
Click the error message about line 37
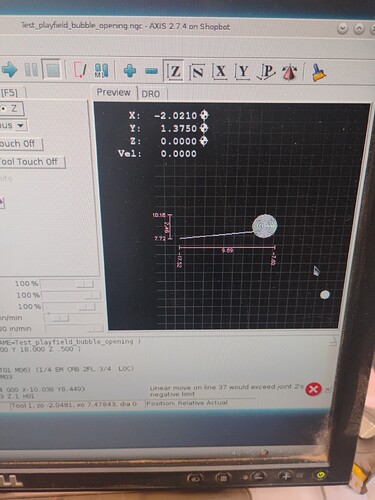coord(226,390)
